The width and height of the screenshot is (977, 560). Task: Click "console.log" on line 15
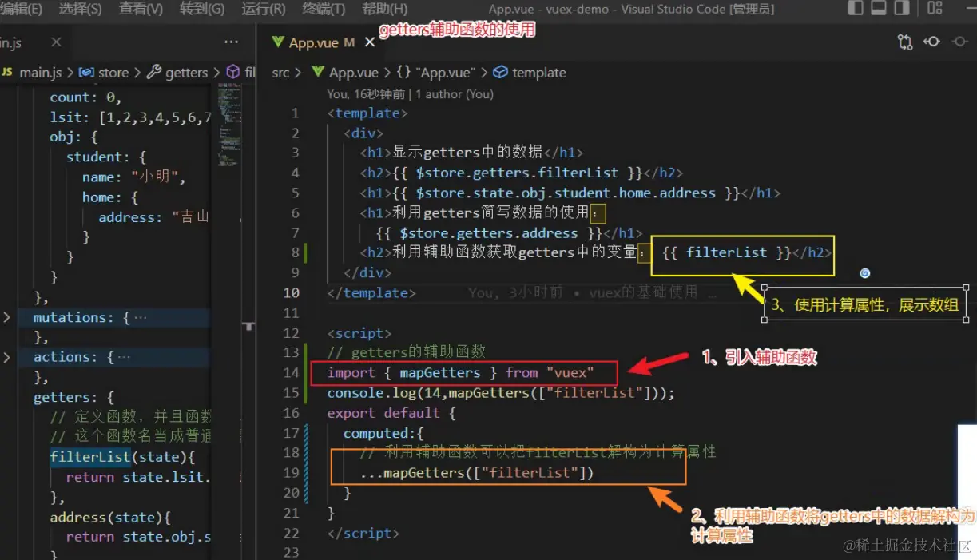click(371, 393)
